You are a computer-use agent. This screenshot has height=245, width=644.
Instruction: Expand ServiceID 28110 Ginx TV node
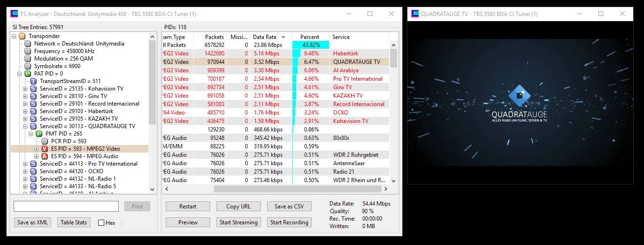(25, 96)
